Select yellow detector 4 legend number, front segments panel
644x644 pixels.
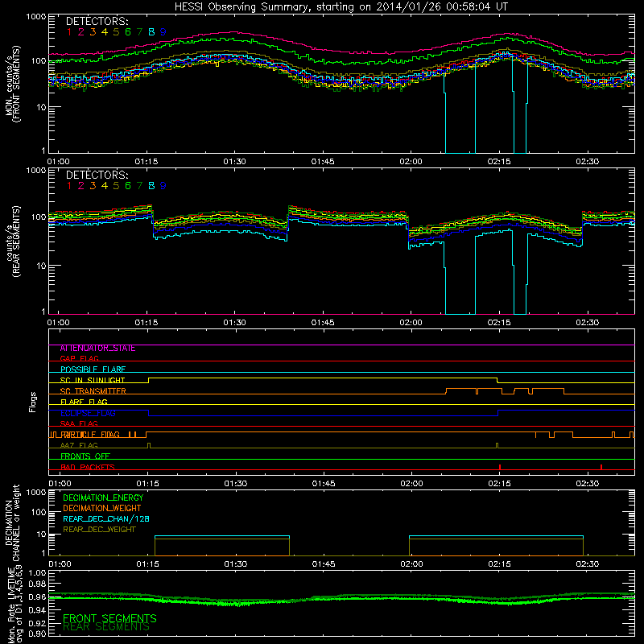pyautogui.click(x=105, y=32)
